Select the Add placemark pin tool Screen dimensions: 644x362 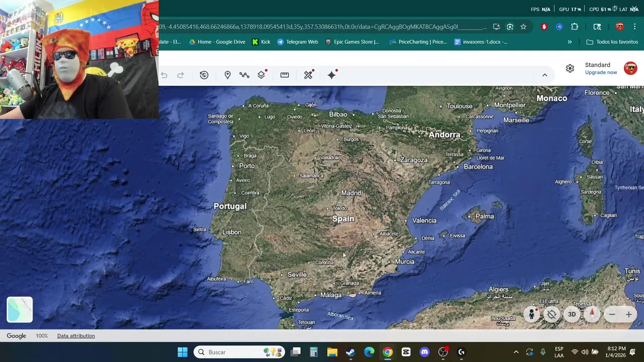point(227,75)
